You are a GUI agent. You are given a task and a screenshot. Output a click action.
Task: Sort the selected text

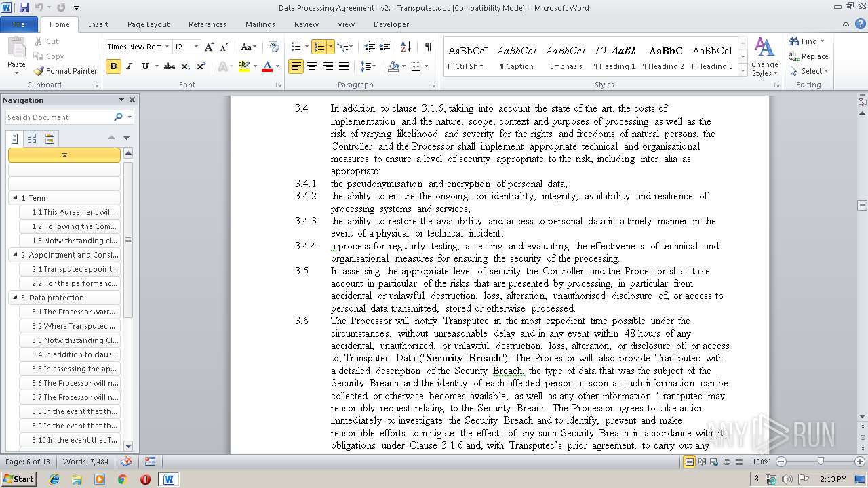click(406, 47)
